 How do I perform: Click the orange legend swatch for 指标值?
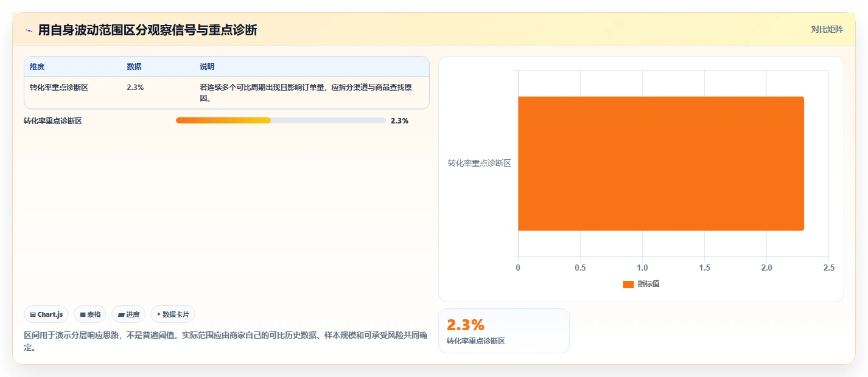tap(628, 285)
